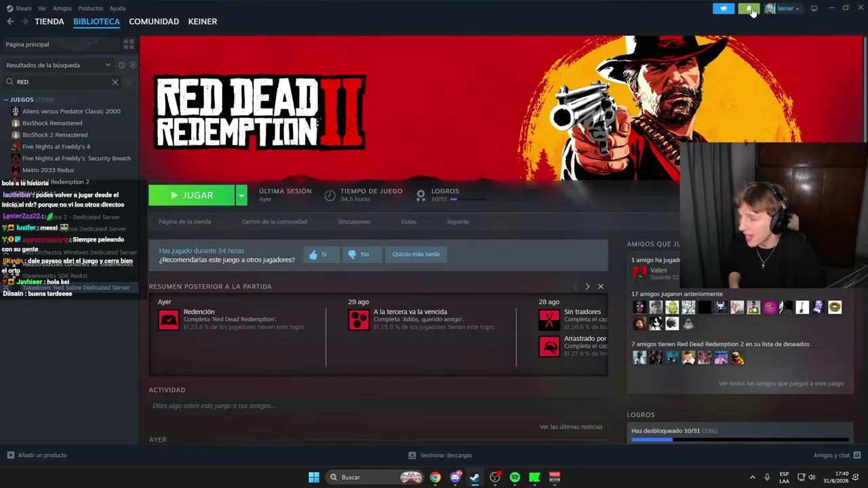This screenshot has height=488, width=868.
Task: Go back with the navigation arrow
Action: pos(10,22)
